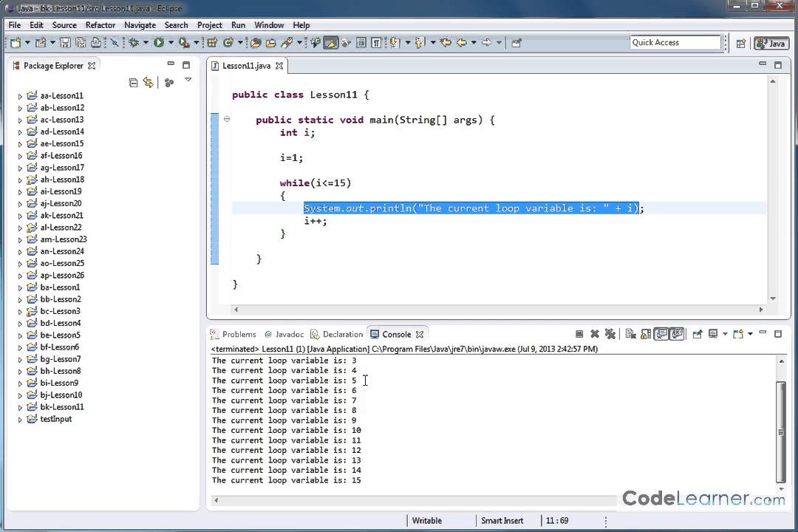This screenshot has width=798, height=532.
Task: Collapse the main method fold marker
Action: 227,119
